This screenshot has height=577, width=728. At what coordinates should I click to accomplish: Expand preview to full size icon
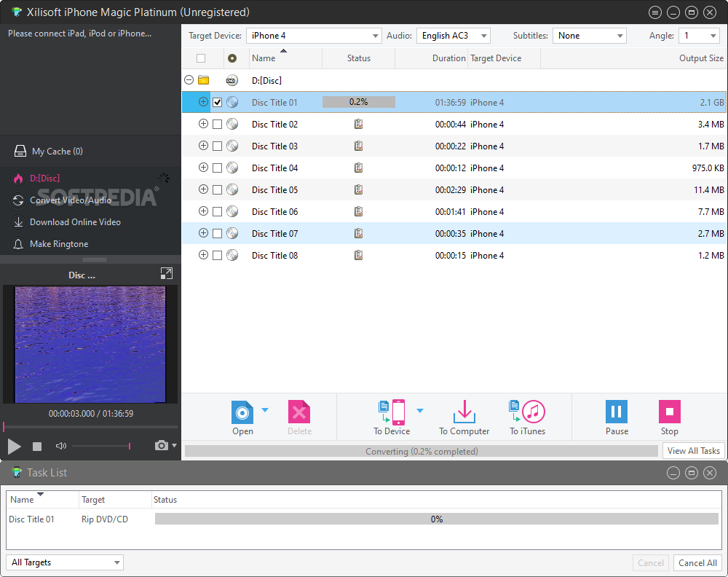pyautogui.click(x=166, y=274)
